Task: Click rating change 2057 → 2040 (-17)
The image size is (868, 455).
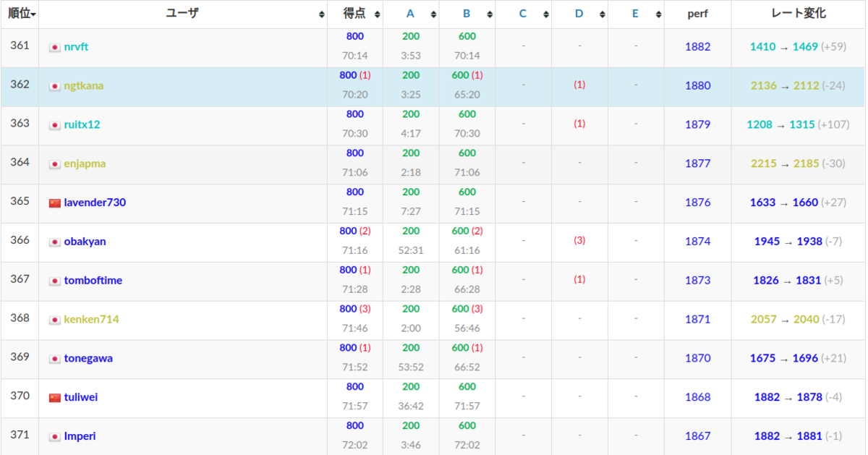Action: pyautogui.click(x=798, y=320)
